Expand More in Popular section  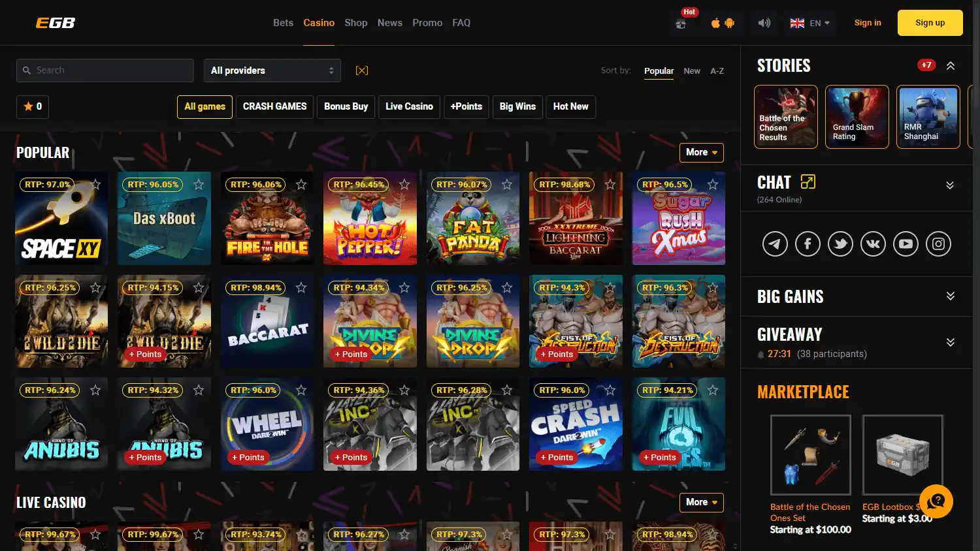click(x=702, y=152)
